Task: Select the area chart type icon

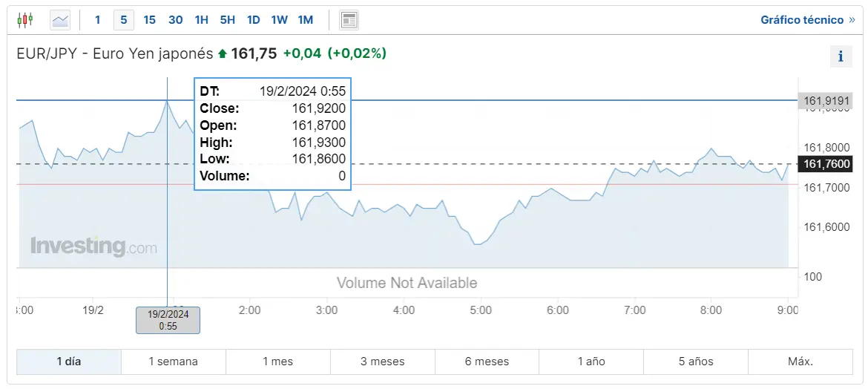Action: click(x=60, y=21)
